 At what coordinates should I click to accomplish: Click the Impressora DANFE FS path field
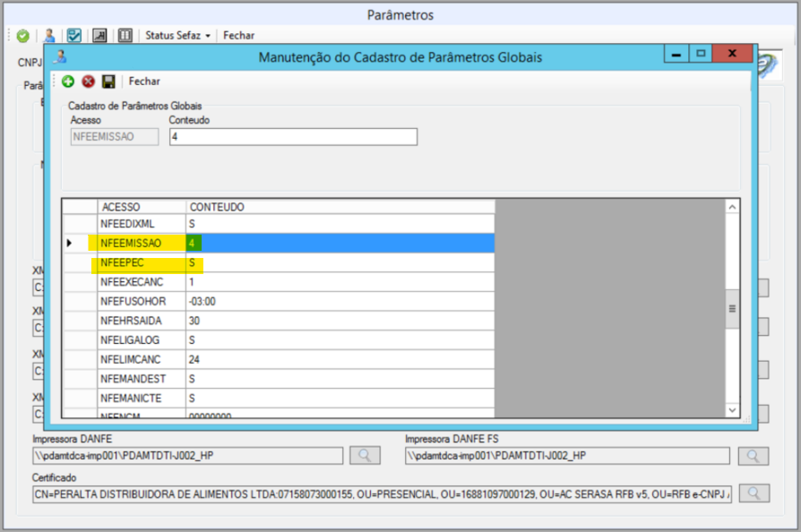pyautogui.click(x=567, y=456)
